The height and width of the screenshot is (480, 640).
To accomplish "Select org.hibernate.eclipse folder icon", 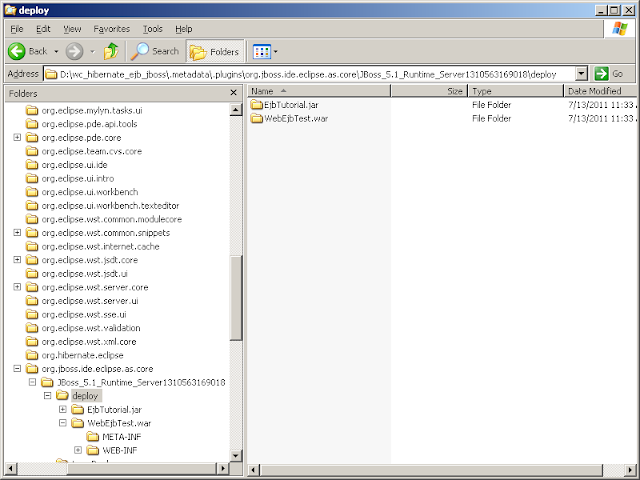I will click(x=32, y=355).
